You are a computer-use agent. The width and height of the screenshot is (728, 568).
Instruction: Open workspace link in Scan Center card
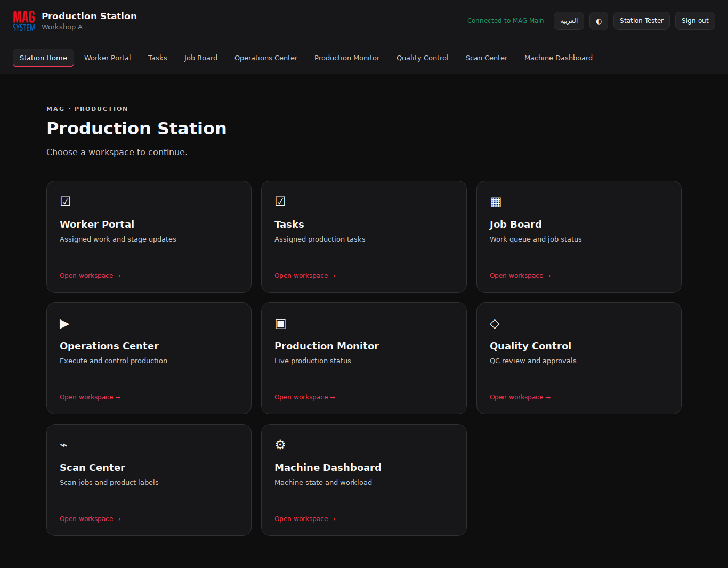click(90, 519)
